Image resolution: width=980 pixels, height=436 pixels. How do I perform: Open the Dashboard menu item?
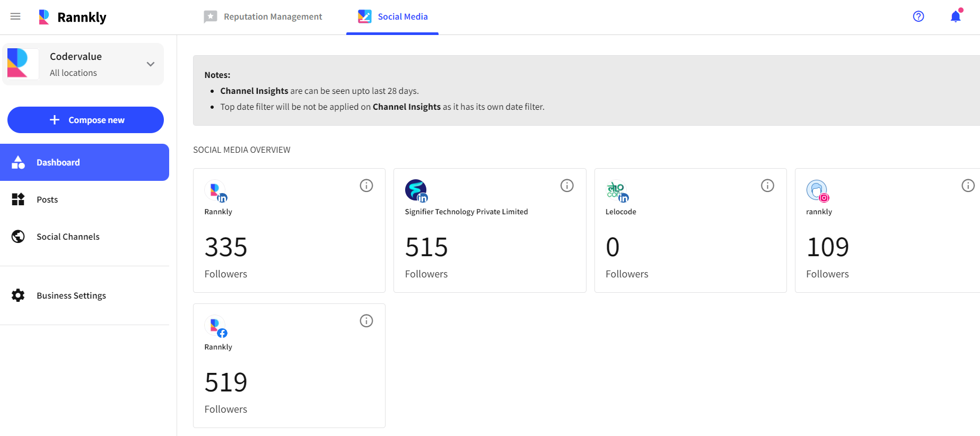(x=84, y=162)
